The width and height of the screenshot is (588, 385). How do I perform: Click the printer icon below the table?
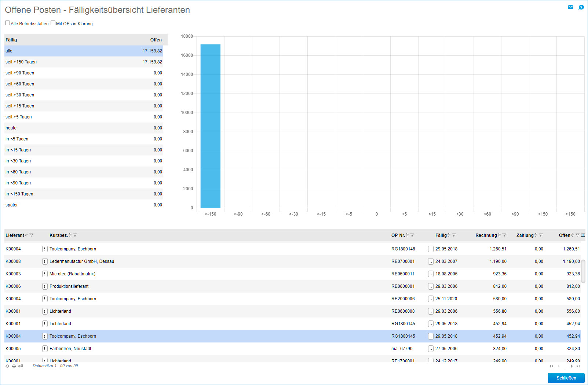pyautogui.click(x=14, y=366)
